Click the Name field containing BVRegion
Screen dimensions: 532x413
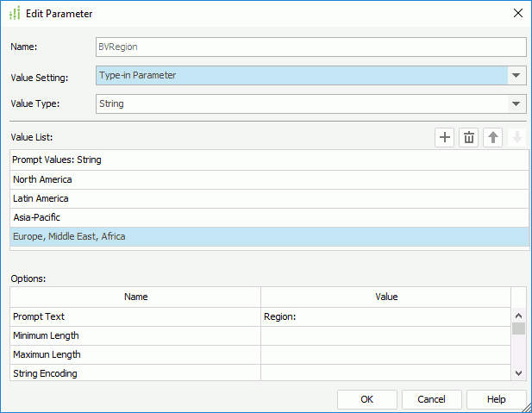click(310, 47)
